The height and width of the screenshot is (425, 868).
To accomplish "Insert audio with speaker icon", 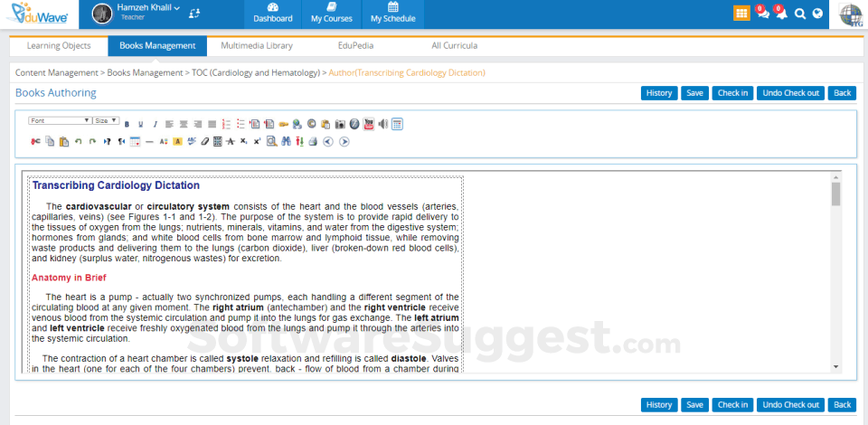I will [x=383, y=124].
